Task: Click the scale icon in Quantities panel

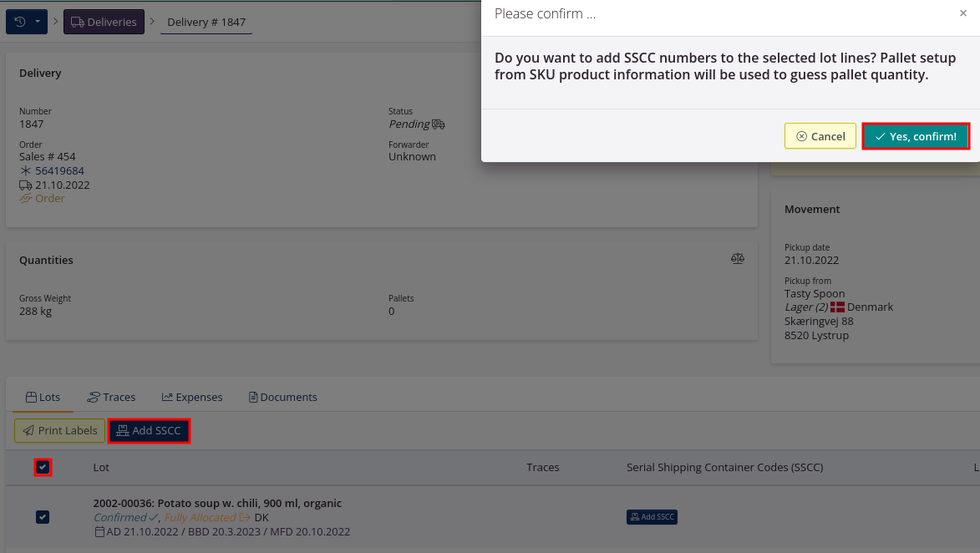Action: [737, 259]
